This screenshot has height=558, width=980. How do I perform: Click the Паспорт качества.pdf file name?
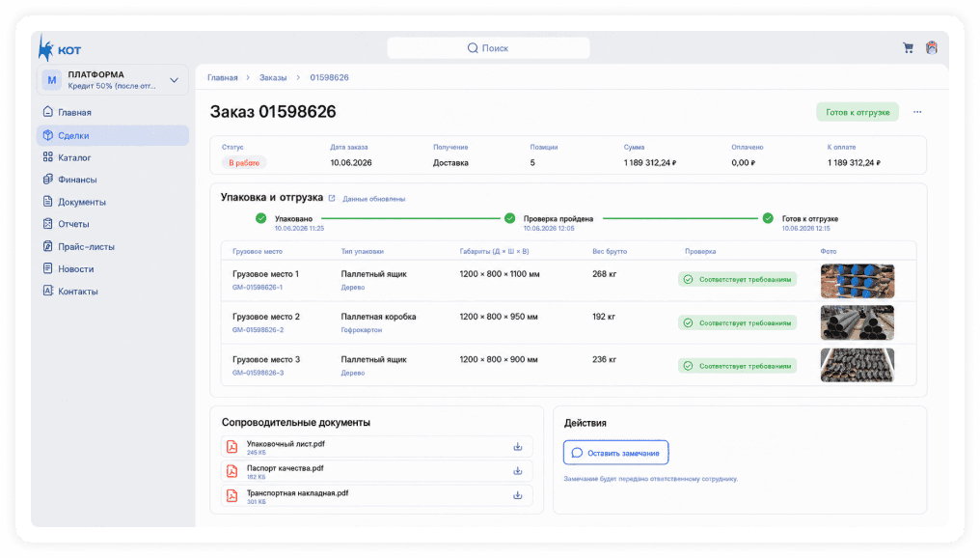(285, 468)
